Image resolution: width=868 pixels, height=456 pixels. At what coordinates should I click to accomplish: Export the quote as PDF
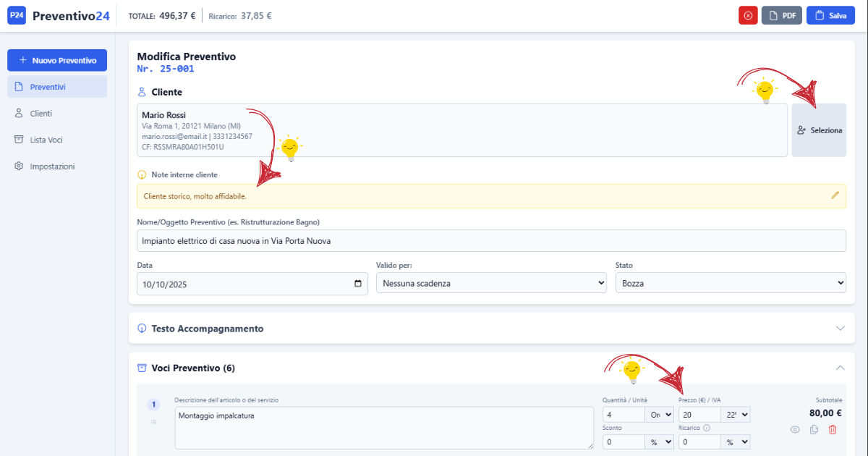(781, 15)
